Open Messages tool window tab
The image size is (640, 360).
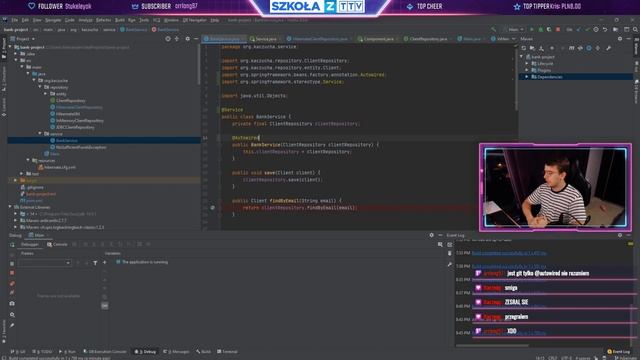176,351
